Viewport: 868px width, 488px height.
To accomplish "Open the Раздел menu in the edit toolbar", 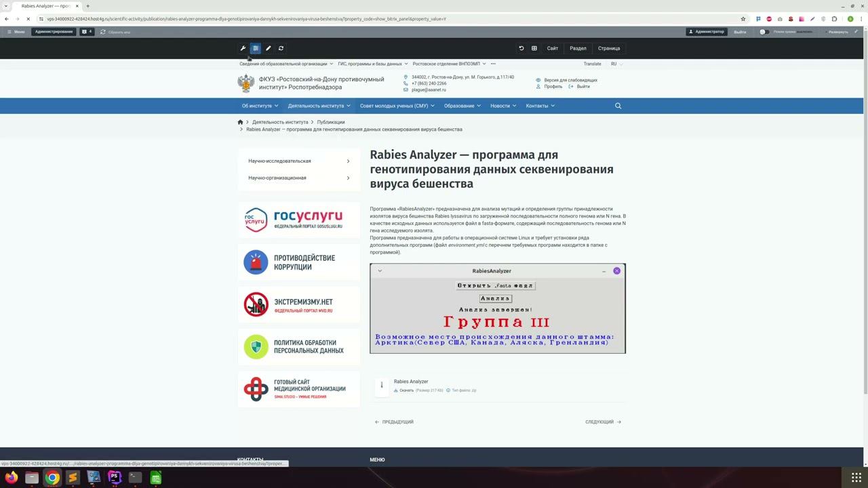I will click(x=578, y=48).
